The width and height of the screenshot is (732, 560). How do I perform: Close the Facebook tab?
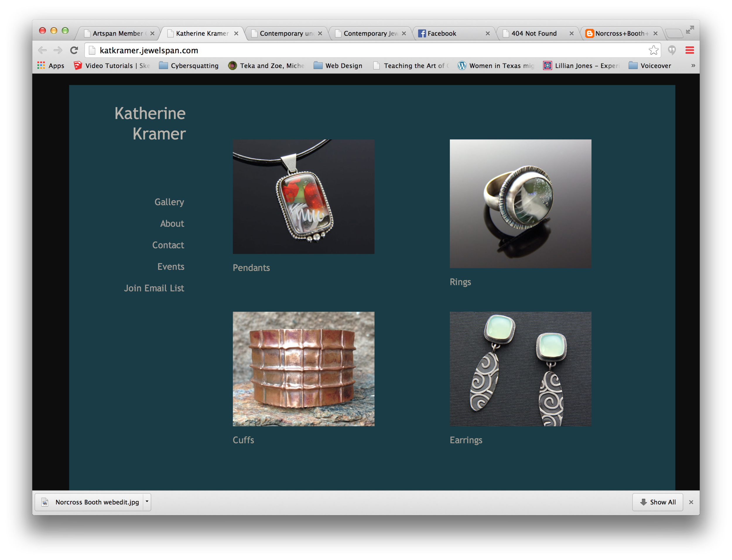pyautogui.click(x=488, y=33)
